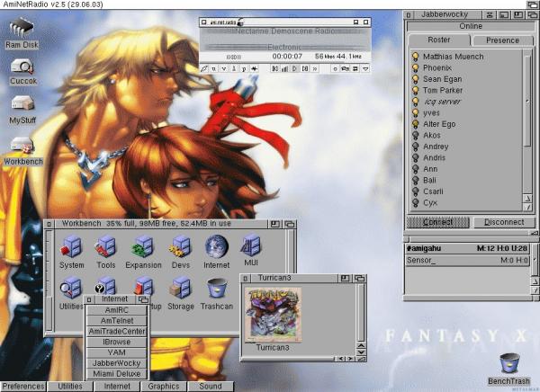Image resolution: width=540 pixels, height=392 pixels.
Task: Switch to the Roster tab
Action: [439, 40]
